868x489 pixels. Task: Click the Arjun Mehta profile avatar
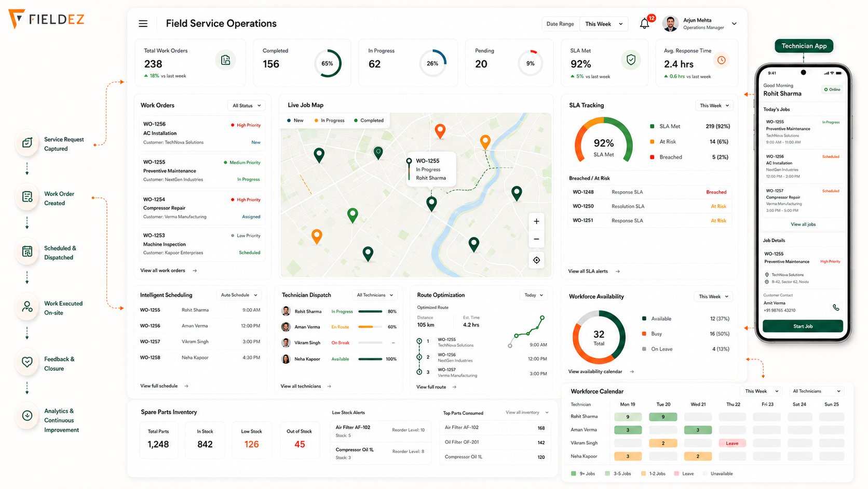pos(671,24)
